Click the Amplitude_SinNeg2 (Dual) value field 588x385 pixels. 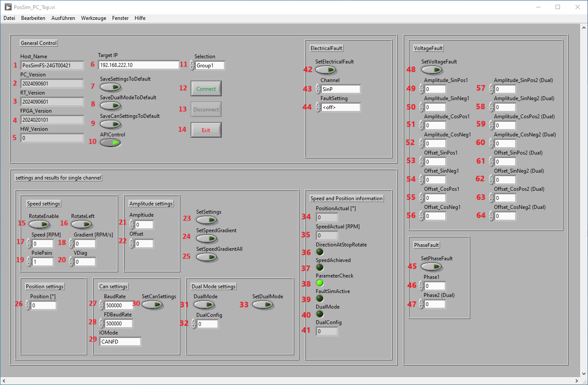click(505, 107)
